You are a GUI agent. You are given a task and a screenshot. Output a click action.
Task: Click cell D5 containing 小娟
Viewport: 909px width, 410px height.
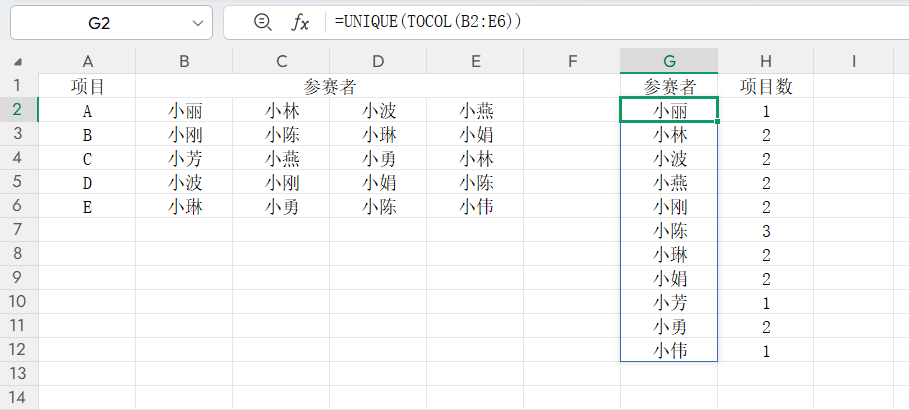click(x=378, y=183)
